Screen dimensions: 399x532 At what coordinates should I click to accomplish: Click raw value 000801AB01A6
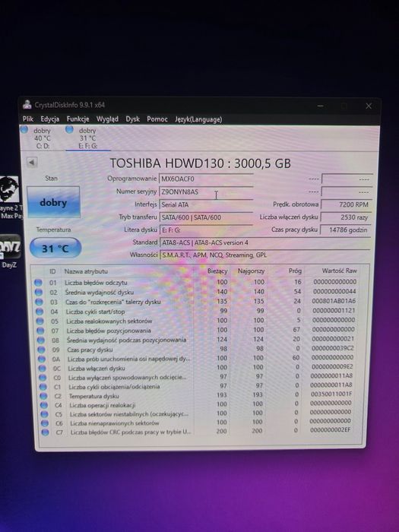(334, 301)
